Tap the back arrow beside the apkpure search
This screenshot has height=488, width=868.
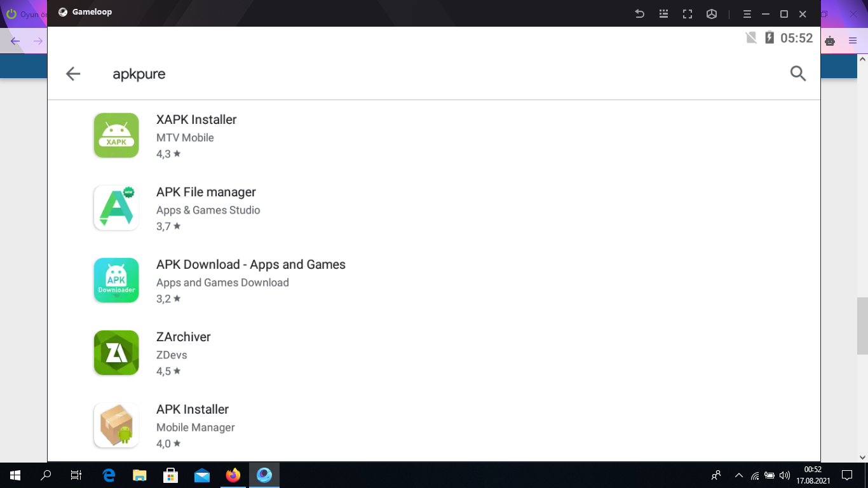[x=73, y=74]
